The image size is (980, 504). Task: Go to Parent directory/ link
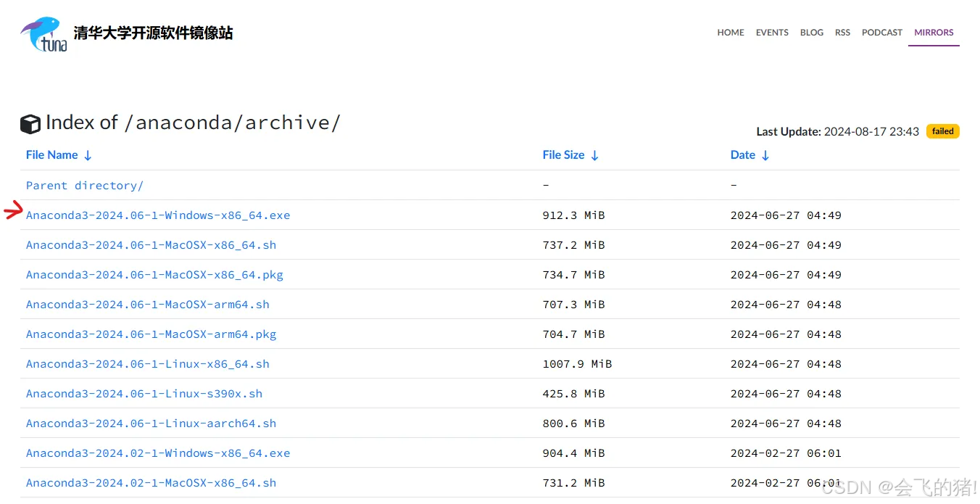tap(85, 186)
